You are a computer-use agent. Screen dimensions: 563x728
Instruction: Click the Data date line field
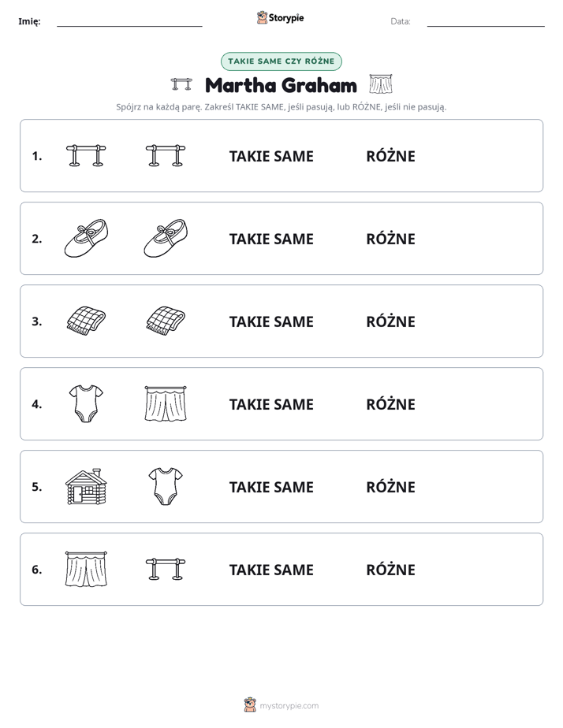(x=486, y=21)
